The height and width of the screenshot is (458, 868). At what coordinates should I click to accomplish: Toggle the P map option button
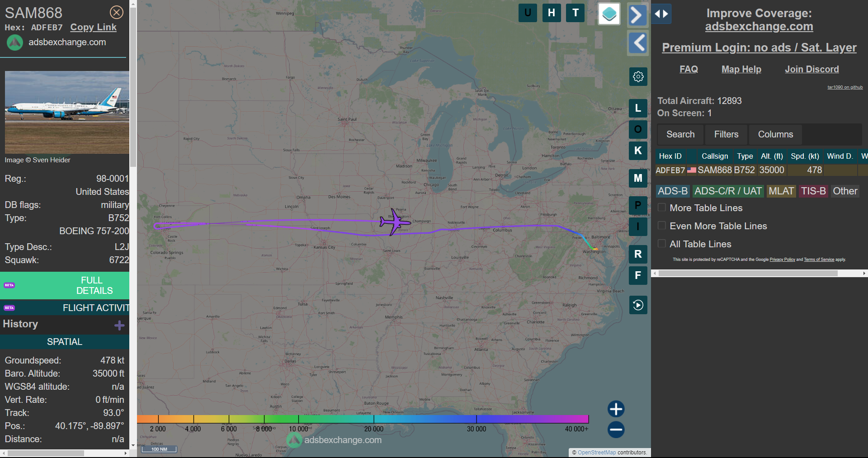(x=638, y=205)
